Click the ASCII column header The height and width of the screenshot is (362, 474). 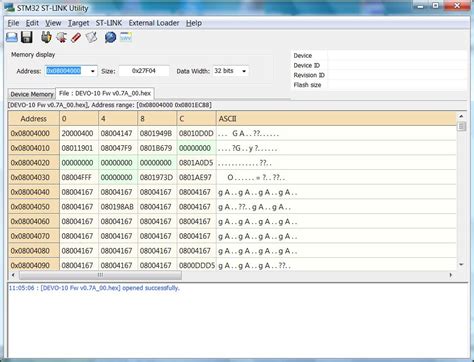click(x=336, y=119)
